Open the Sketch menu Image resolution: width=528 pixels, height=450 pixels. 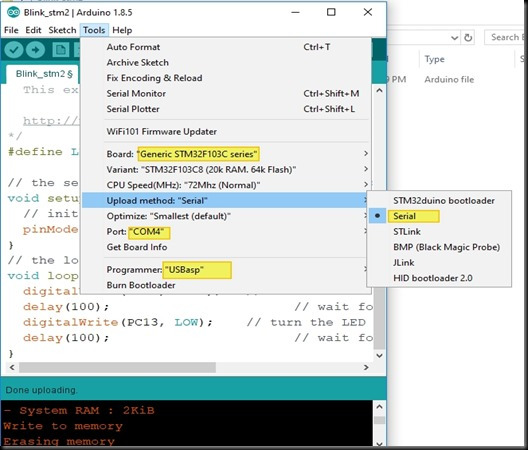(62, 30)
